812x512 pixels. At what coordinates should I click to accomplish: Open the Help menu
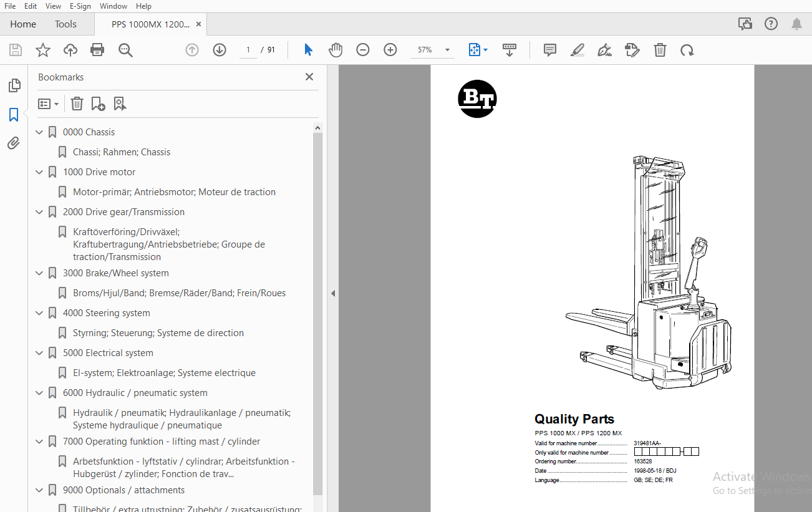pyautogui.click(x=143, y=6)
